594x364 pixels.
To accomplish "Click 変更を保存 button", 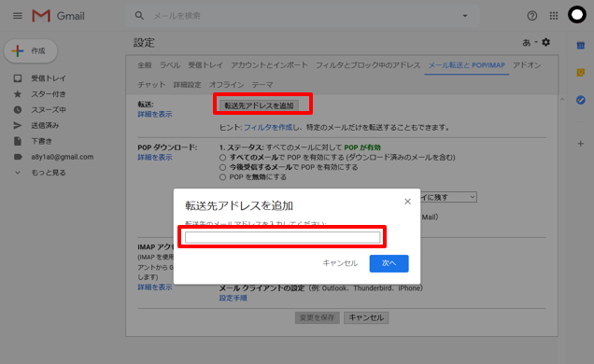I will pyautogui.click(x=317, y=317).
